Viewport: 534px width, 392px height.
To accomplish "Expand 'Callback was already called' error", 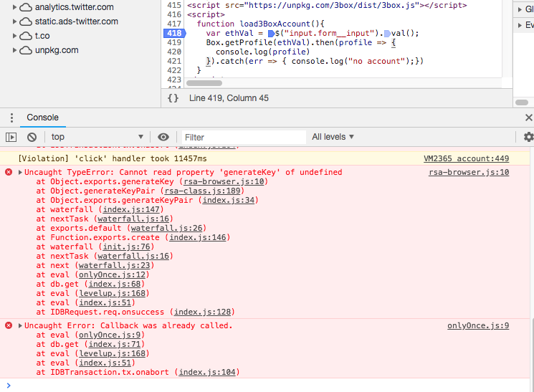I will [x=20, y=325].
